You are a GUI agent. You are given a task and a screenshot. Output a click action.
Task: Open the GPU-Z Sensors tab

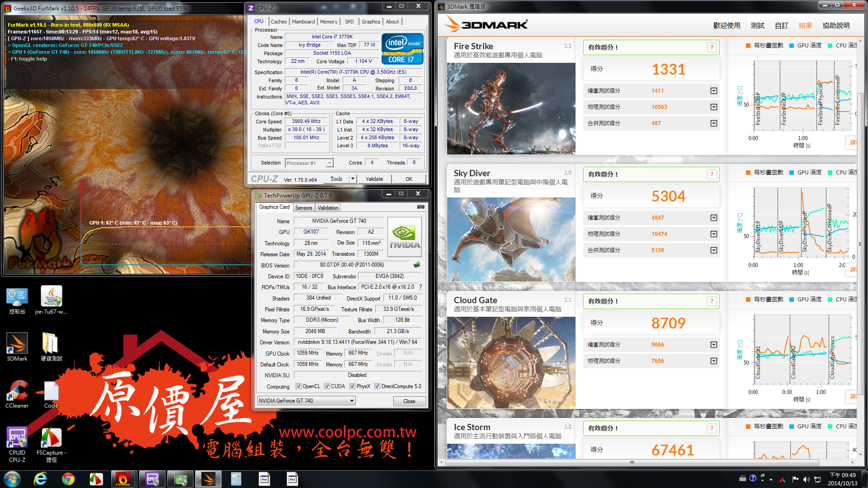click(304, 208)
